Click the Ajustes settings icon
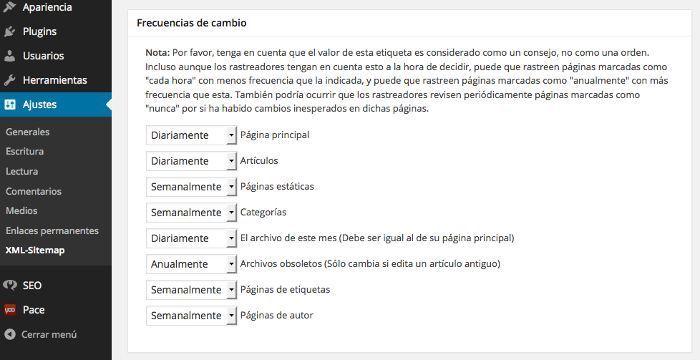The image size is (700, 360). coord(9,105)
